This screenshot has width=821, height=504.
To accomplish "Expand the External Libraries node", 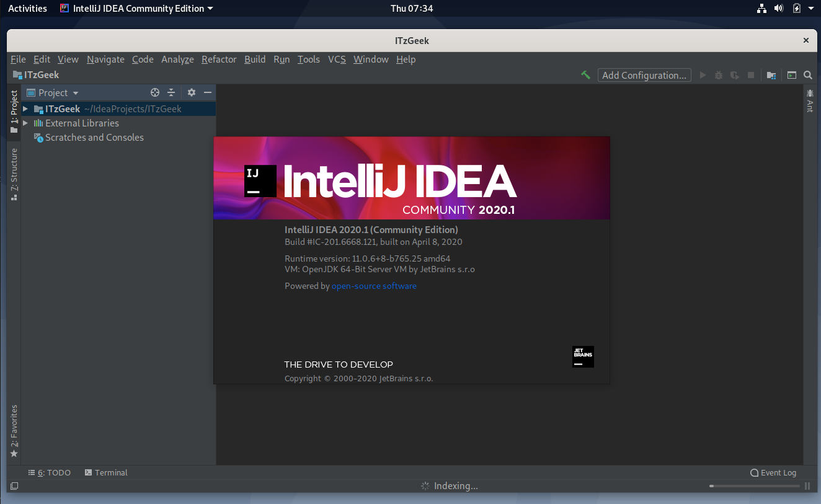I will (25, 123).
